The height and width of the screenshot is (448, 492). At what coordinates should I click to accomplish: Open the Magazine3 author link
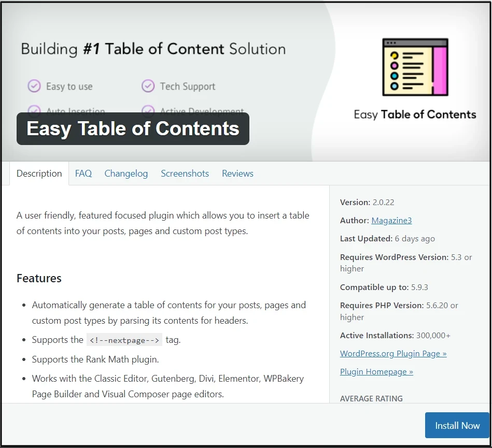tap(391, 221)
